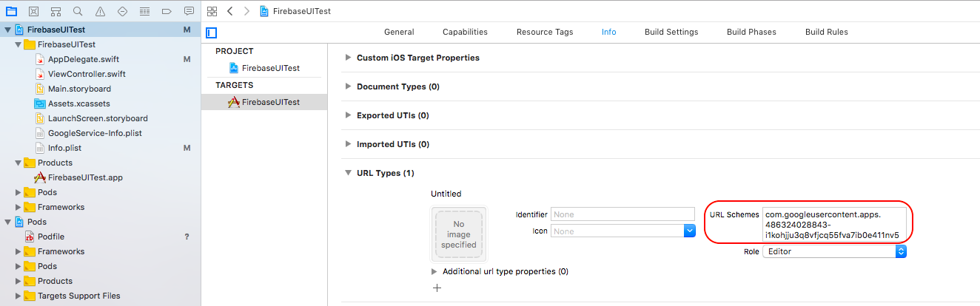Collapse the URL Types section
This screenshot has width=980, height=306.
(x=349, y=173)
